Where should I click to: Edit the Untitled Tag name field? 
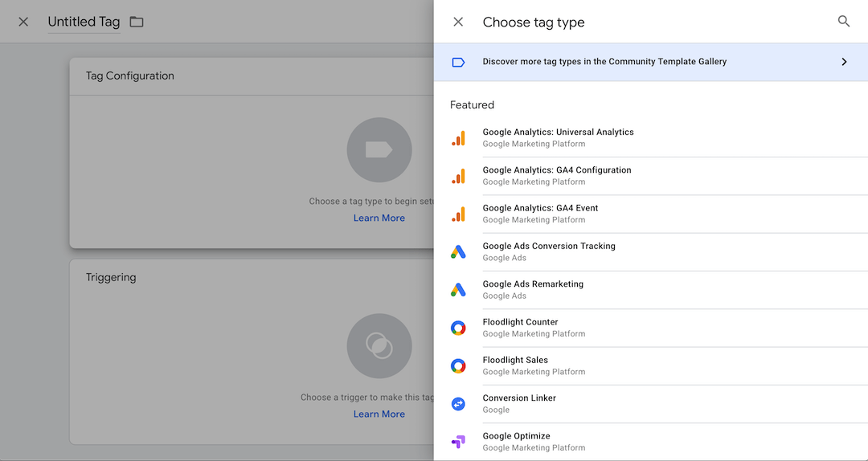(x=84, y=22)
